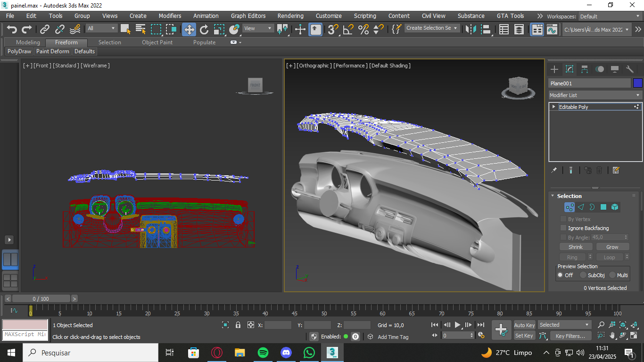
Task: Open Key Filters dialog button
Action: [570, 336]
